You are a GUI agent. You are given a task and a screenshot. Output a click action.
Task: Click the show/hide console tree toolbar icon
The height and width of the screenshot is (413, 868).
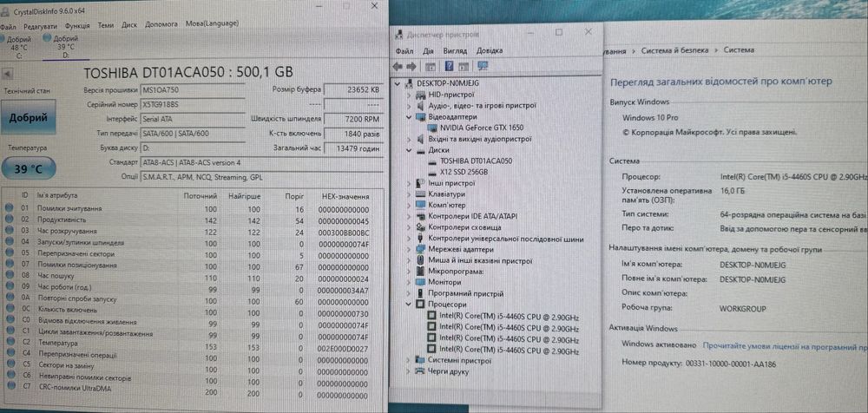[x=430, y=67]
